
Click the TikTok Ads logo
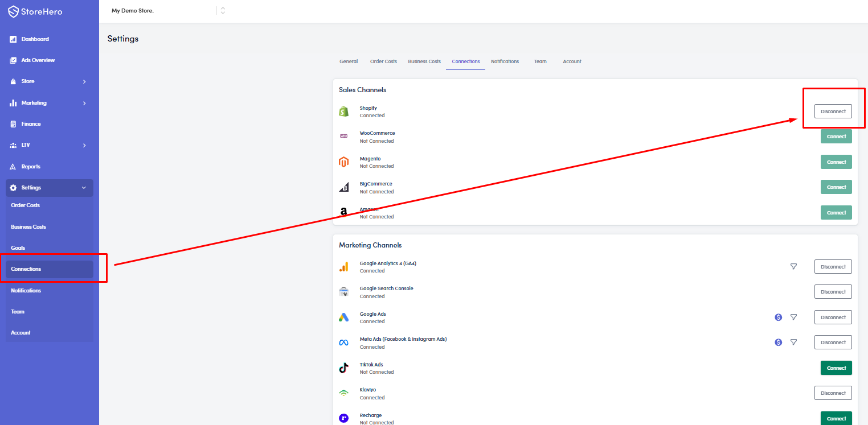(343, 368)
